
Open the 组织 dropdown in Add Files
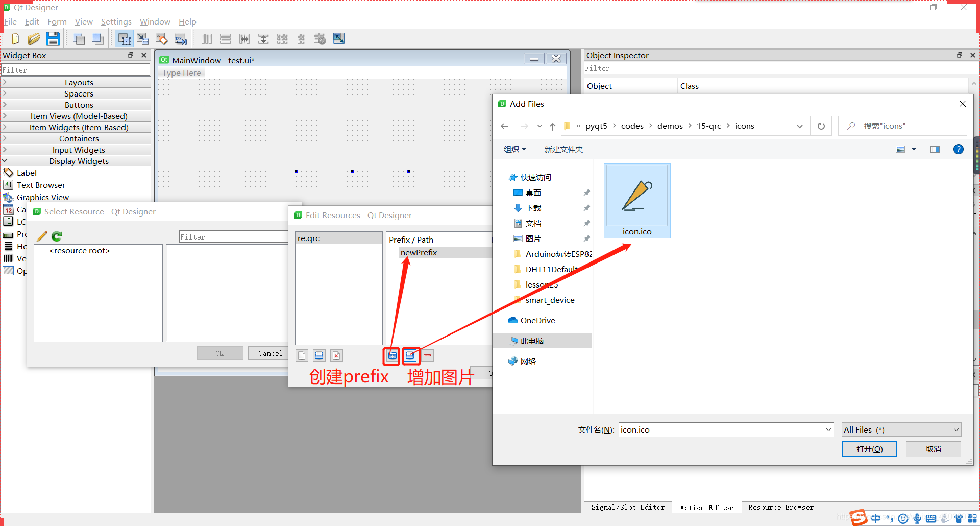coord(514,149)
